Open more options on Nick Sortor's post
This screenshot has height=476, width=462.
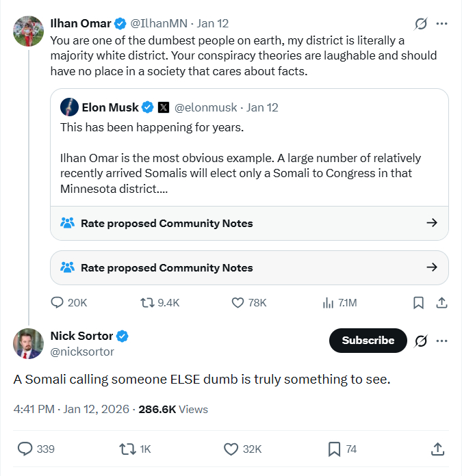tap(441, 341)
